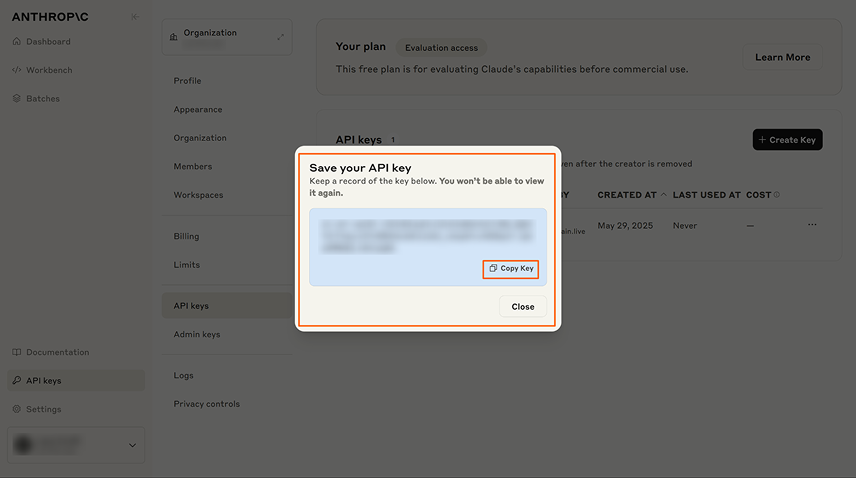Click the key icon beside API keys
The image size is (856, 478).
[16, 380]
